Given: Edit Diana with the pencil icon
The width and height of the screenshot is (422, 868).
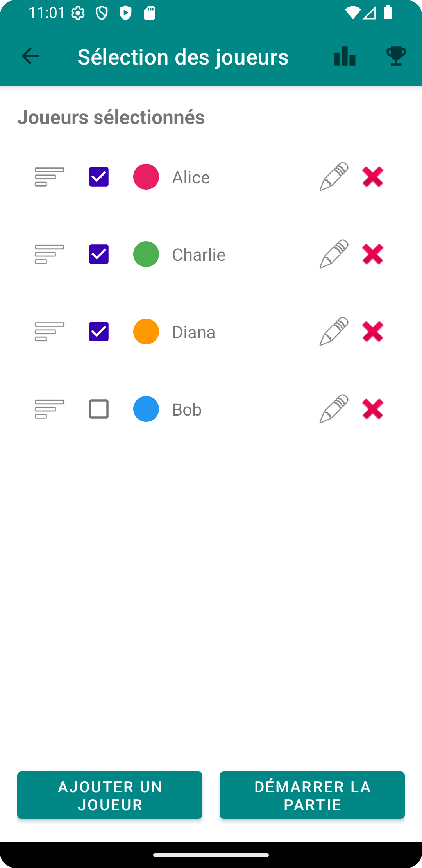Looking at the screenshot, I should (x=334, y=332).
